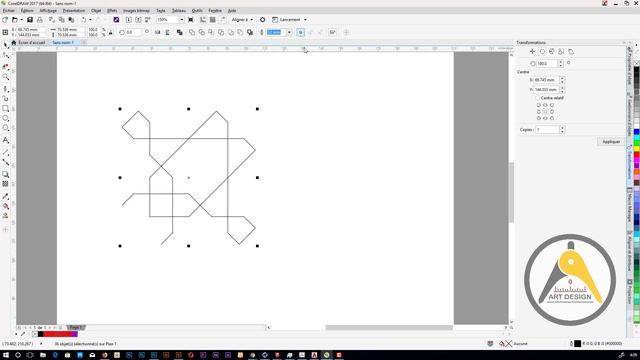This screenshot has height=360, width=640.
Task: Click the no-color X swatch atop palette
Action: 636,63
